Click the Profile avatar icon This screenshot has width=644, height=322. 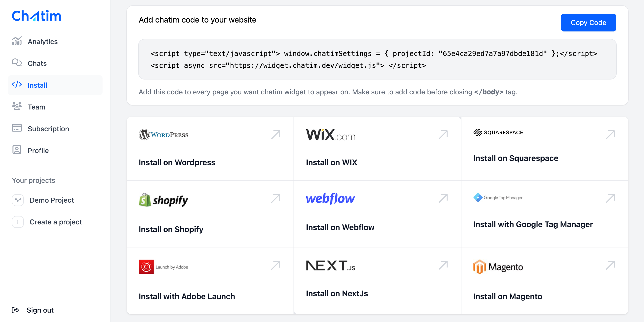(17, 150)
